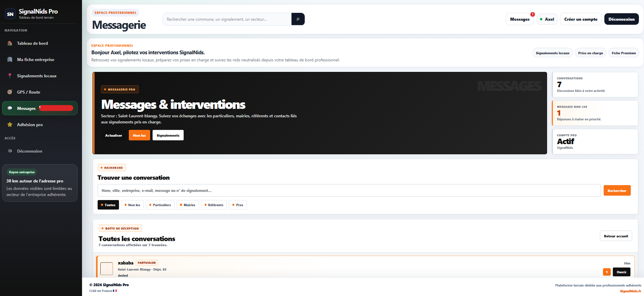Filter conversations by Mairies
Image resolution: width=644 pixels, height=296 pixels.
(187, 205)
